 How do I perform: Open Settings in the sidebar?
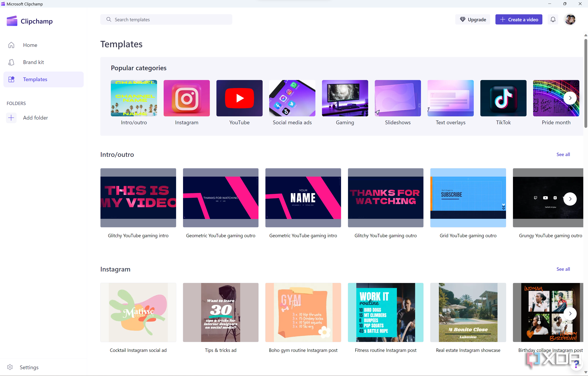(29, 367)
